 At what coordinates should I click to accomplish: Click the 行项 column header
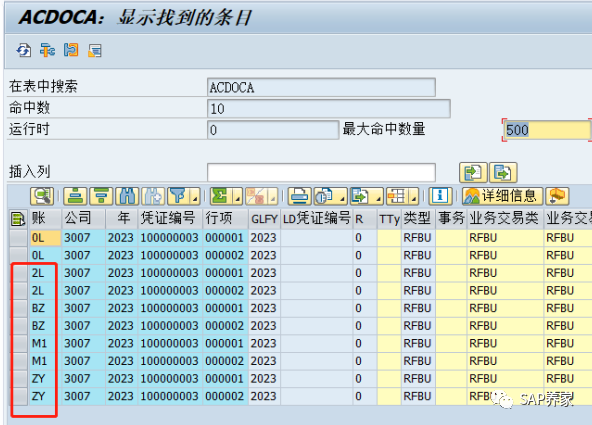pyautogui.click(x=226, y=219)
